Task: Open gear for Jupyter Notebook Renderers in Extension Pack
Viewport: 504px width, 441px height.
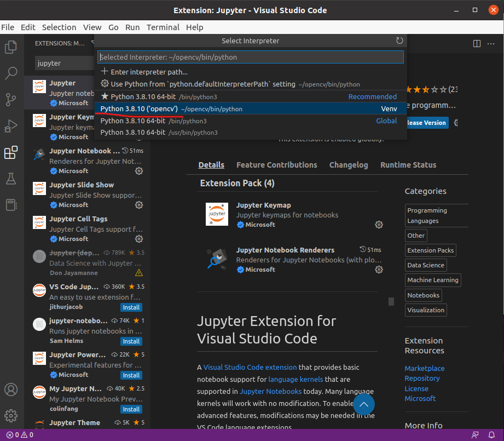Action: tap(379, 270)
